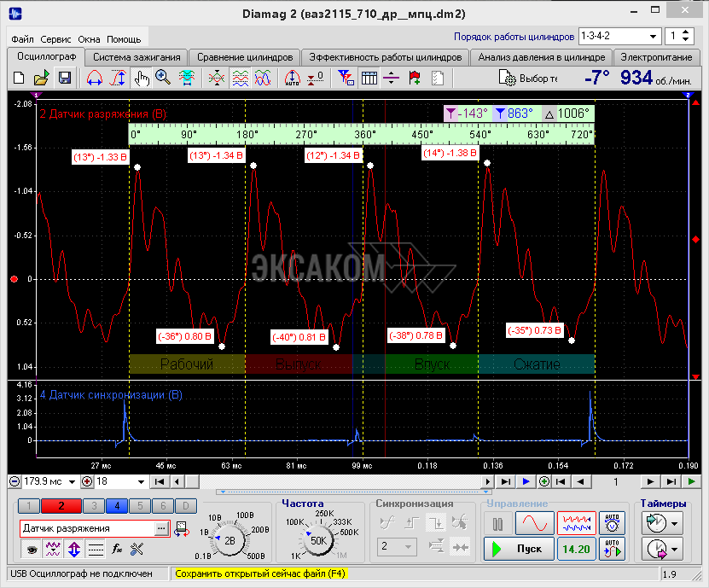Open the function fx icon for channel

(119, 548)
